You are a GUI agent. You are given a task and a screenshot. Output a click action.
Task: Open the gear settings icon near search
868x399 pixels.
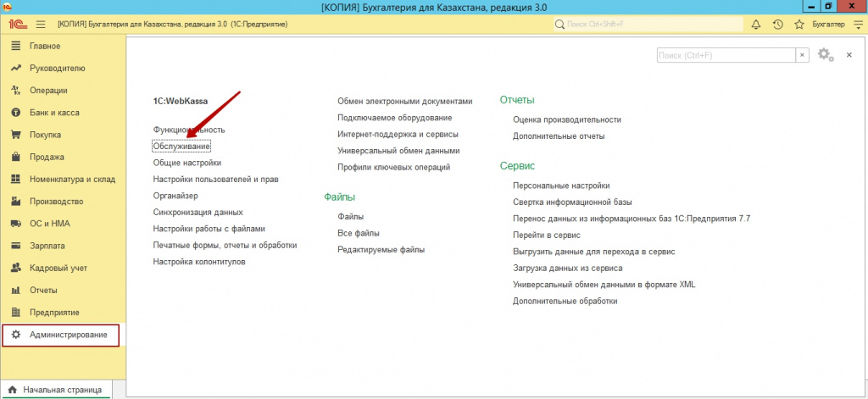click(x=826, y=54)
